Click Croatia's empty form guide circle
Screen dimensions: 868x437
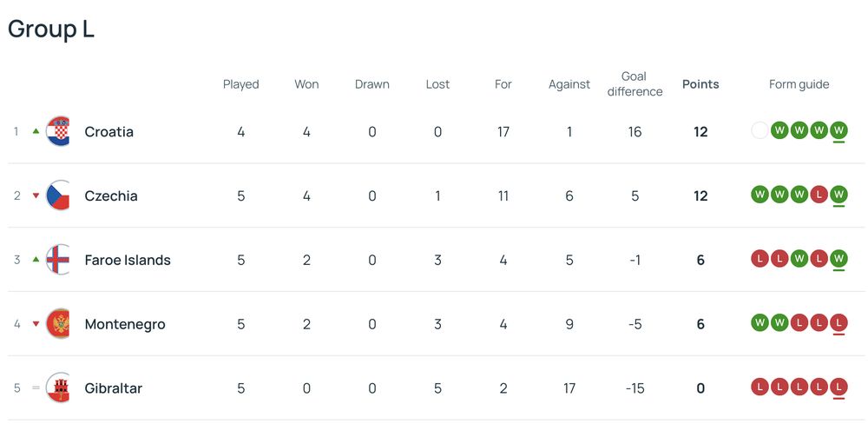click(x=759, y=131)
